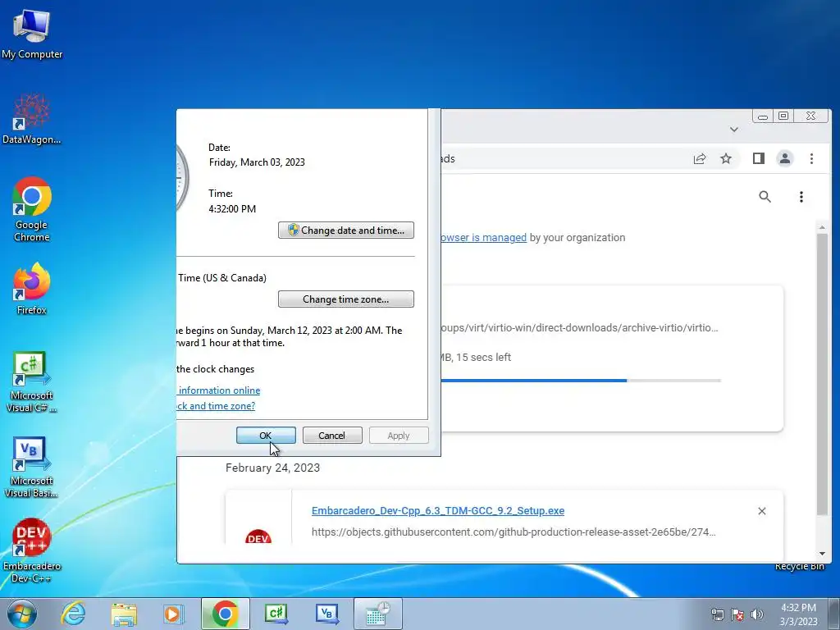The height and width of the screenshot is (630, 840).
Task: Click the Dev-C++ file icon thumbnail
Action: click(x=258, y=536)
